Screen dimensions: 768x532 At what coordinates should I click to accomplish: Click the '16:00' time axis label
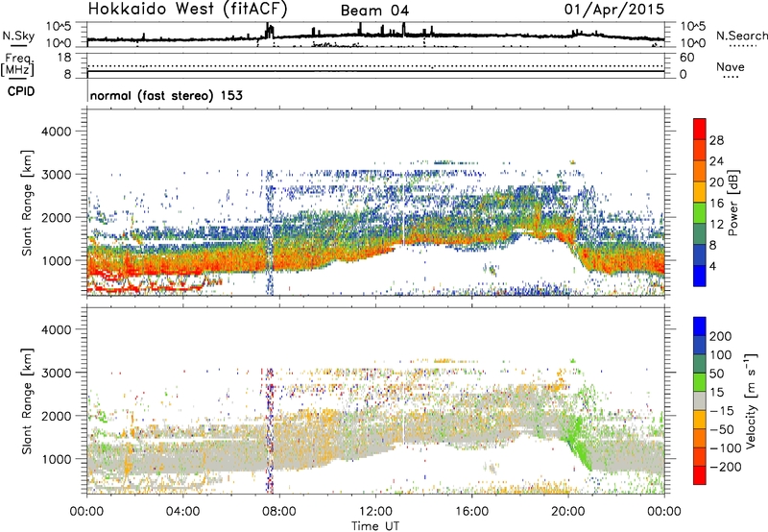tap(471, 512)
